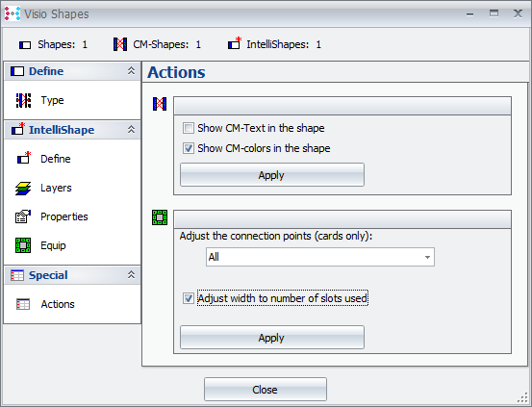Toggle Adjust width to number of slots used
Image resolution: width=532 pixels, height=407 pixels.
[x=189, y=298]
